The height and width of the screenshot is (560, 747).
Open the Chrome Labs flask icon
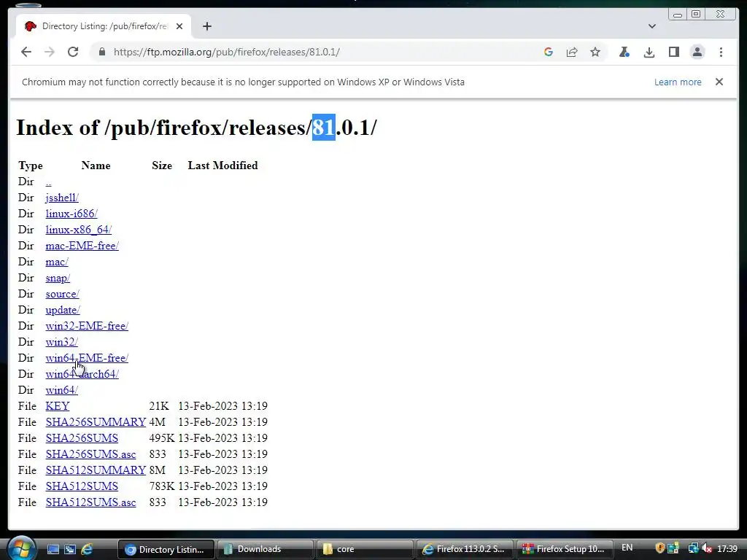(624, 52)
